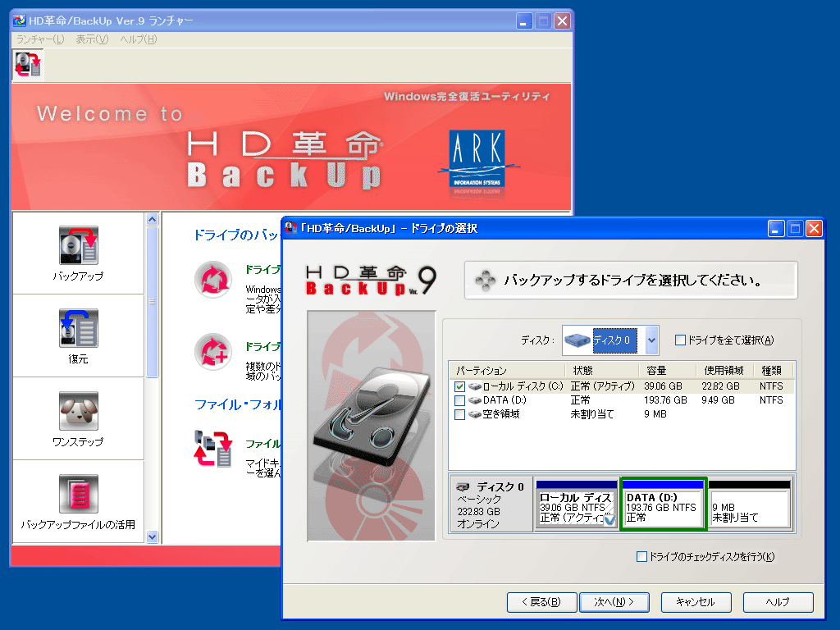Open the 表示 menu

tap(92, 39)
